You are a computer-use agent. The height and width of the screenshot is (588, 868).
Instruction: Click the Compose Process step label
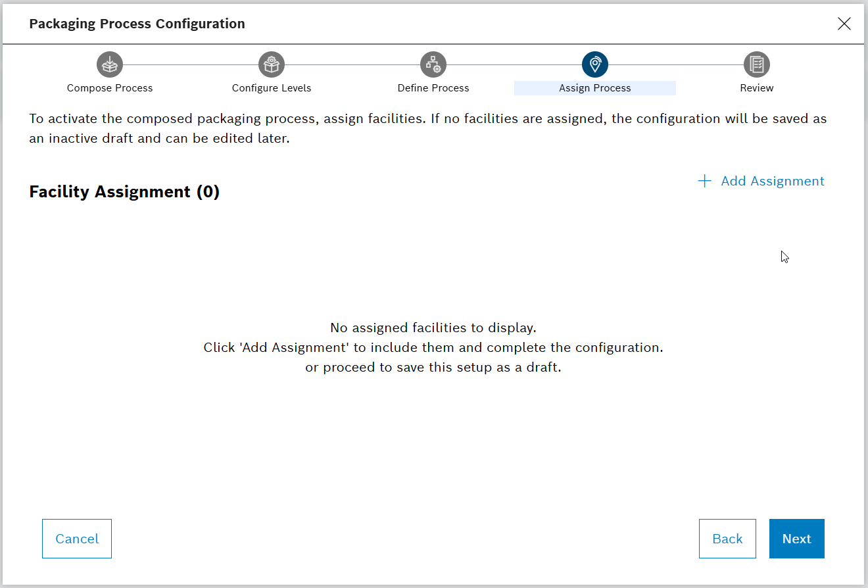pyautogui.click(x=110, y=87)
